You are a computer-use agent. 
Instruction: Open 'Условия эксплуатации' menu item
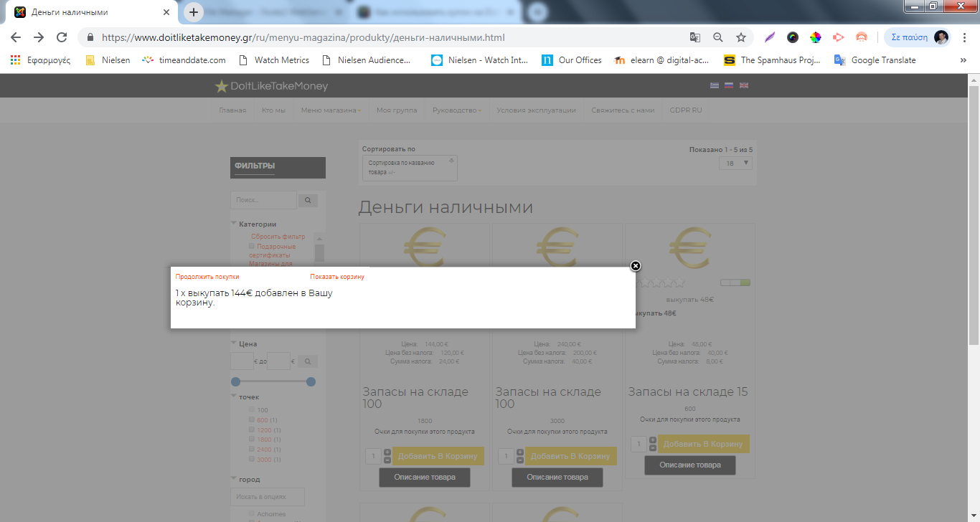click(536, 110)
